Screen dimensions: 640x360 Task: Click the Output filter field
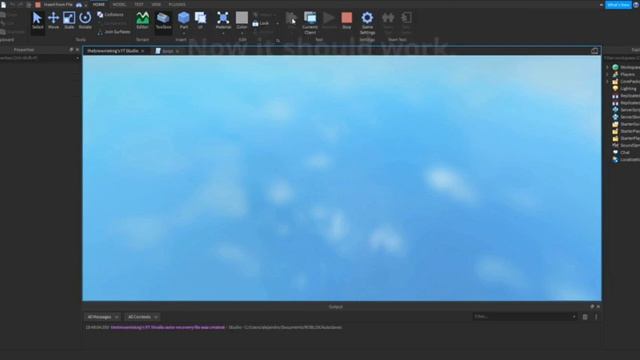point(524,317)
